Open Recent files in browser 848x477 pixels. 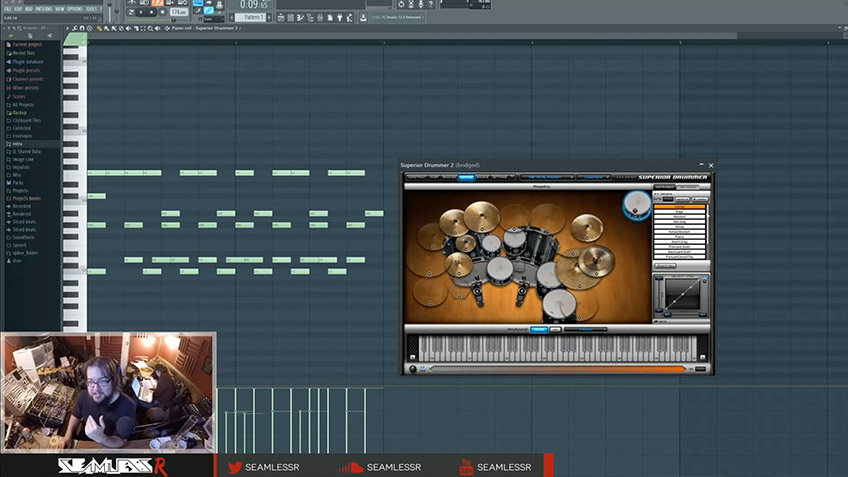(x=24, y=53)
